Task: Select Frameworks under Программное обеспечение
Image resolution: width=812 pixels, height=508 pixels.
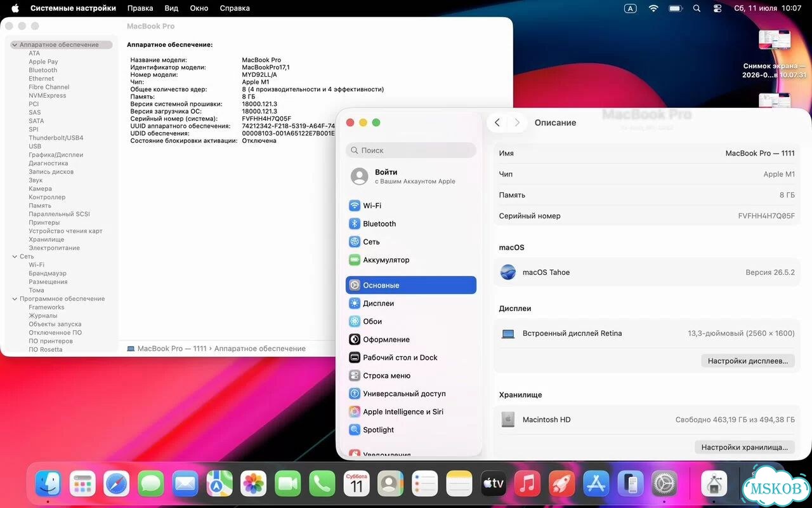Action: [46, 307]
